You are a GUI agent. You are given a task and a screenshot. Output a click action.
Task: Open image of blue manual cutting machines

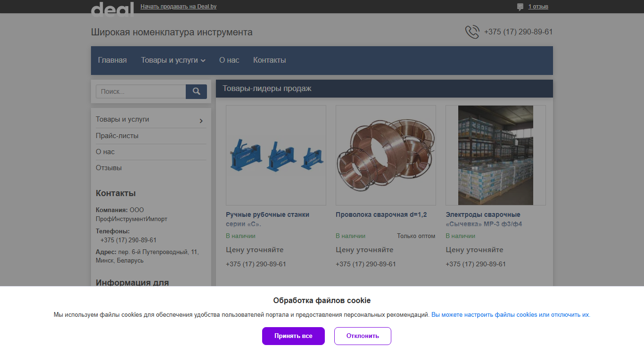point(276,155)
